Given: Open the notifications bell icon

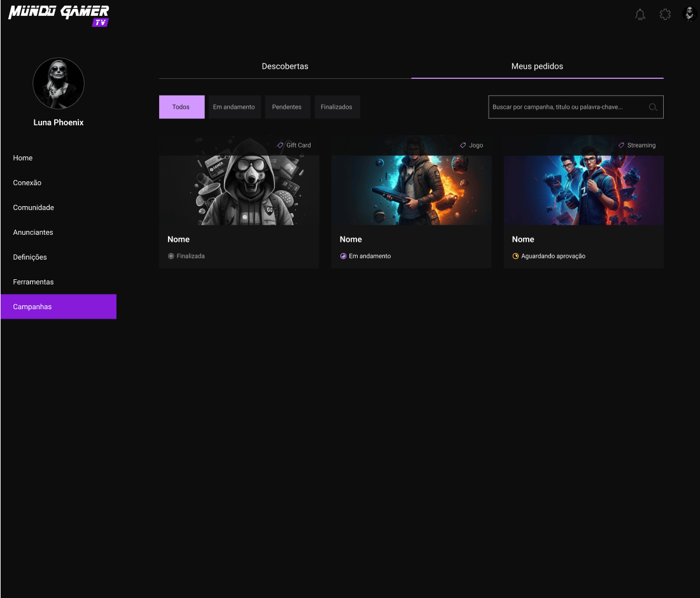Looking at the screenshot, I should [x=640, y=14].
